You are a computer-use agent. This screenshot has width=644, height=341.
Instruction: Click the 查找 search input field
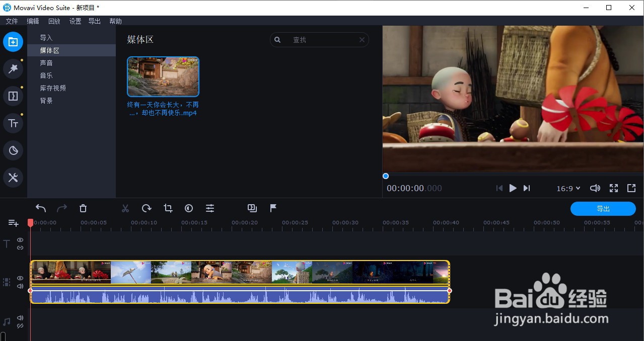click(319, 40)
